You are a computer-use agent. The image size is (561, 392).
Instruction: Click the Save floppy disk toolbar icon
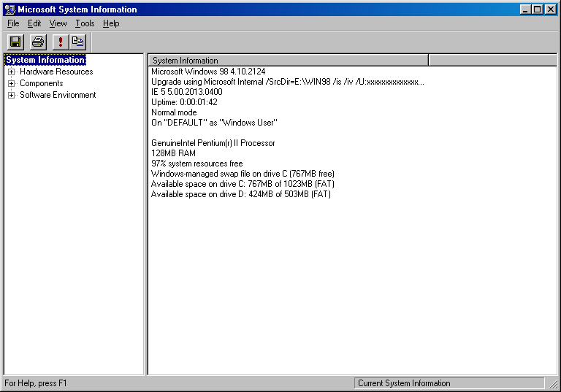pyautogui.click(x=15, y=42)
